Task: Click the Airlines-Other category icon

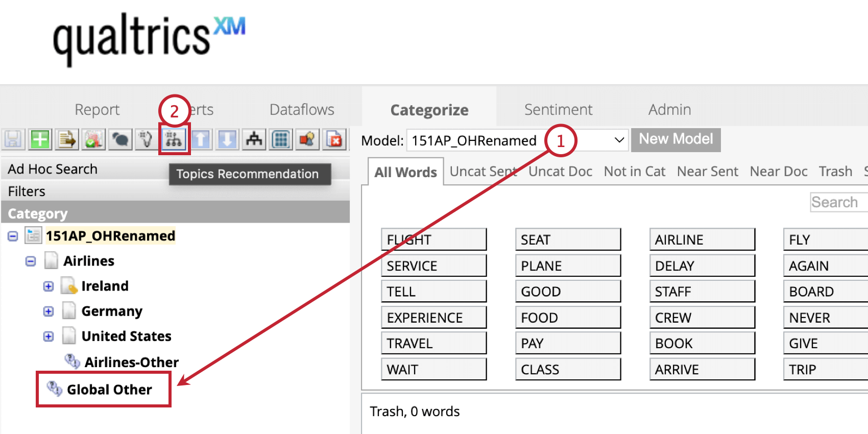Action: pyautogui.click(x=72, y=361)
